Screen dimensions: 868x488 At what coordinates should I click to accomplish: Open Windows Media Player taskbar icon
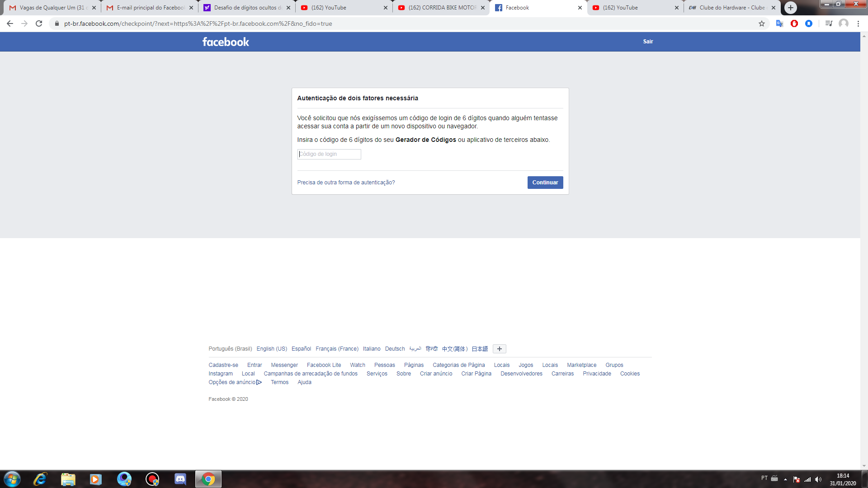click(x=96, y=479)
